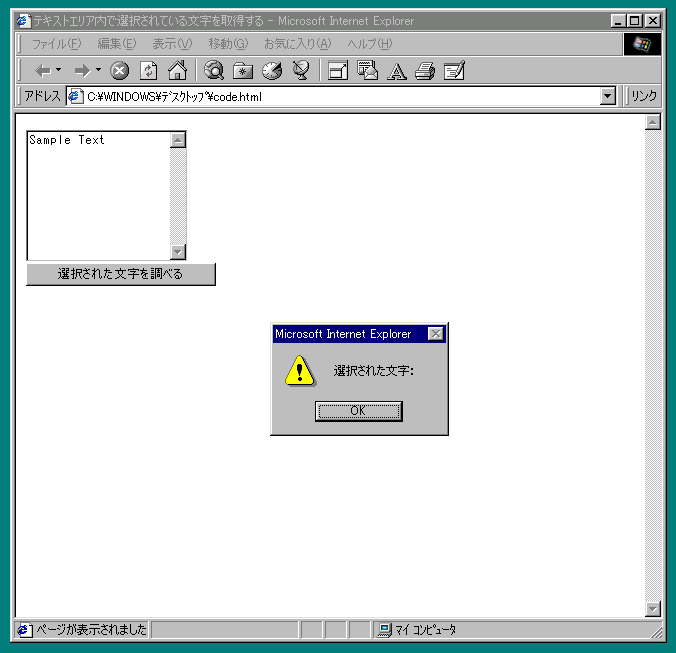Click the My Computer zone status icon
Image resolution: width=676 pixels, height=653 pixels.
[x=384, y=630]
